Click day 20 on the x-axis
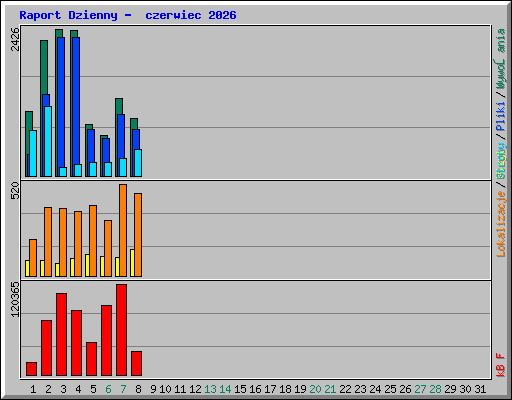The width and height of the screenshot is (512, 400). click(315, 389)
